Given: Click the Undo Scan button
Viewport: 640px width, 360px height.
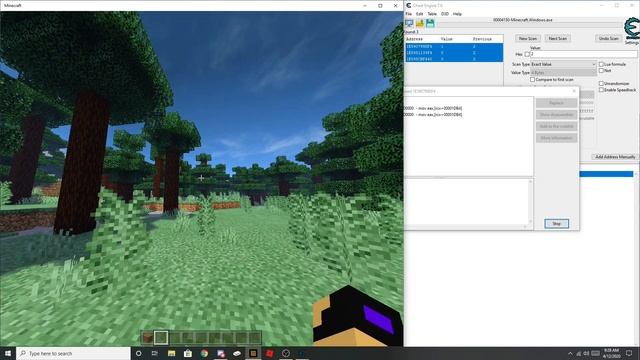Looking at the screenshot, I should 608,38.
